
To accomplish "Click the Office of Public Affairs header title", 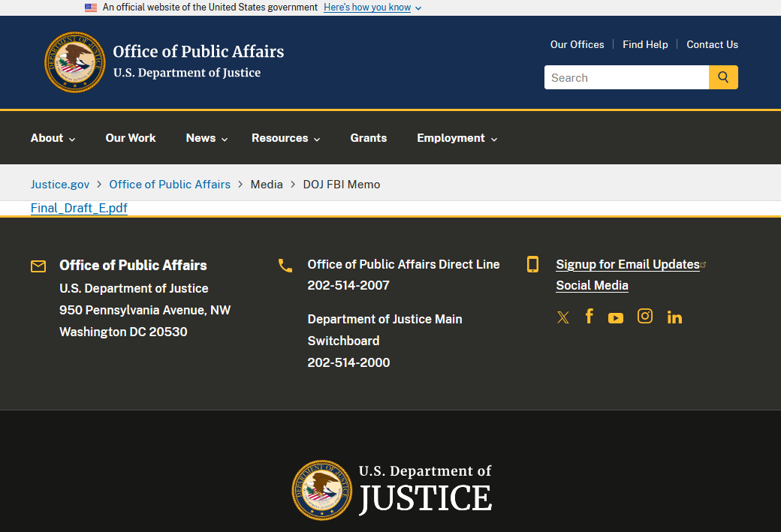I will (x=198, y=51).
